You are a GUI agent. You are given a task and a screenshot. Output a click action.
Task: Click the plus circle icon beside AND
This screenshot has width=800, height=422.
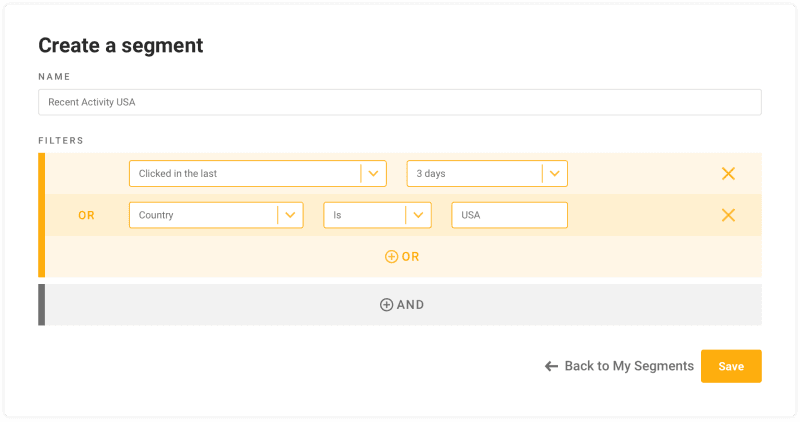386,305
